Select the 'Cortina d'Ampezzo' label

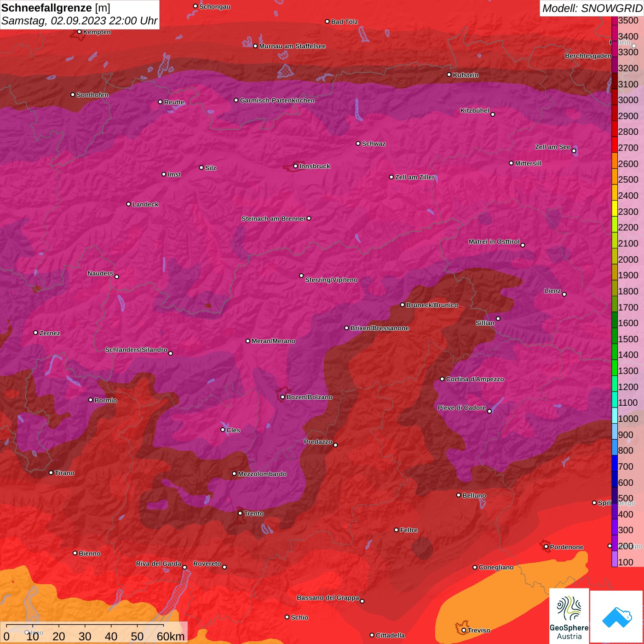[x=475, y=379]
